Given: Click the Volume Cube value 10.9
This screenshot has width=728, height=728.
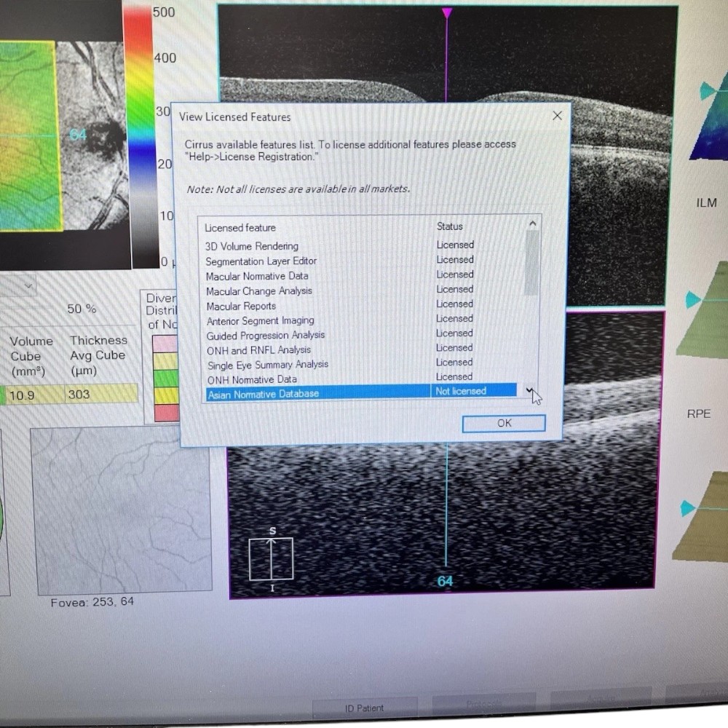Looking at the screenshot, I should tap(22, 395).
